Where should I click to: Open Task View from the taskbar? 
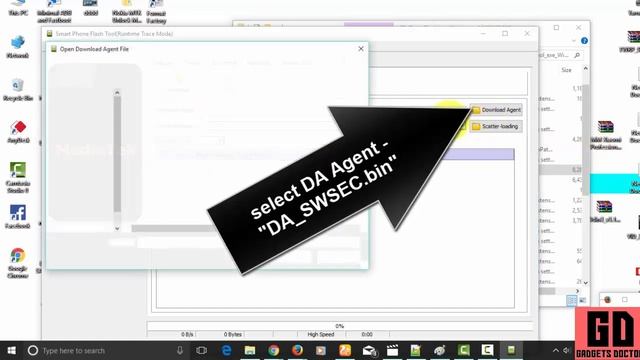point(202,351)
